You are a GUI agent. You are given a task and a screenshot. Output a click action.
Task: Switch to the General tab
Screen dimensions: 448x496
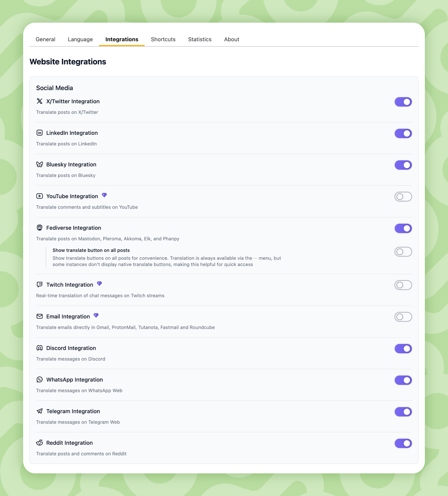point(45,39)
